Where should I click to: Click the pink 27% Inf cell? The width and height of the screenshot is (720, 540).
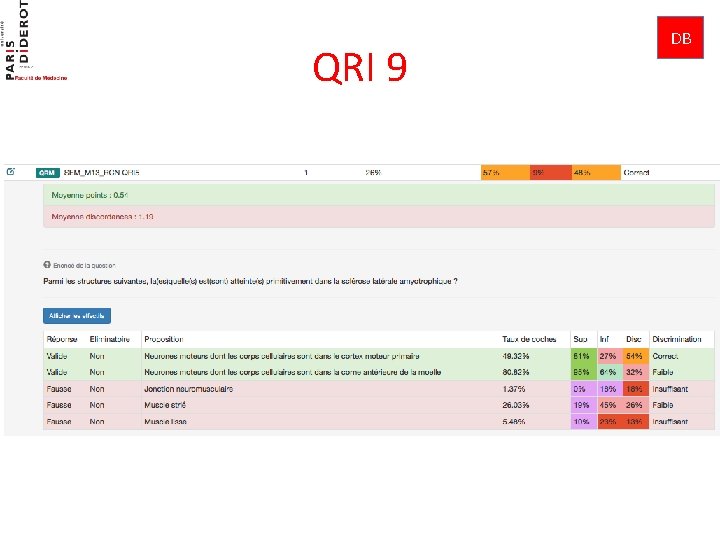coord(609,356)
